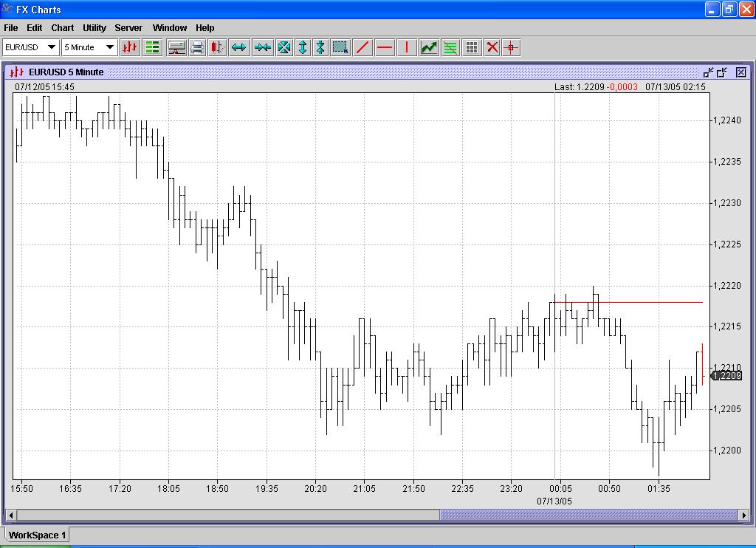The image size is (756, 548).
Task: Select the horizontal line drawing tool
Action: [x=385, y=47]
